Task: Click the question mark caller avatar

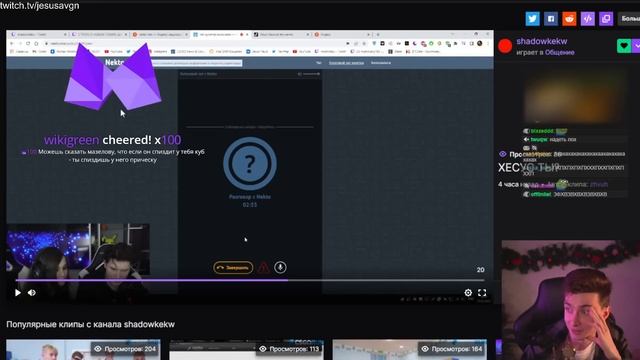Action: 250,164
